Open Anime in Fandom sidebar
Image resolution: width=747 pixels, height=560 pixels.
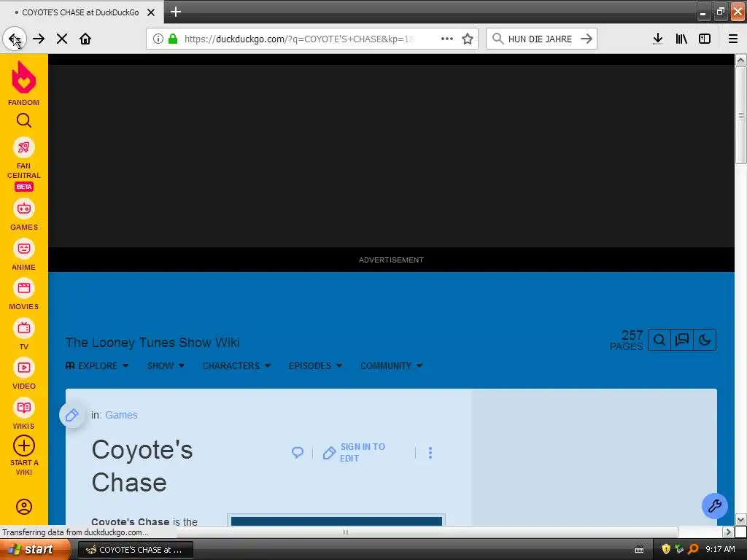click(24, 255)
